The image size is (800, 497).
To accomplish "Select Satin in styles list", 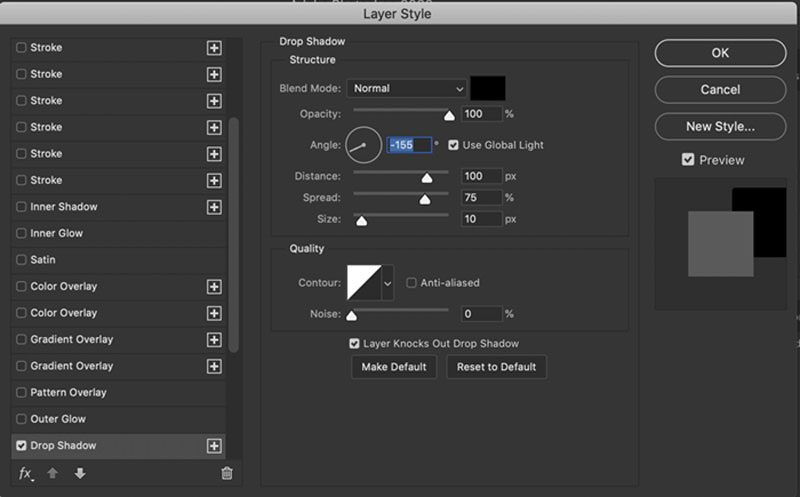I will coord(43,260).
